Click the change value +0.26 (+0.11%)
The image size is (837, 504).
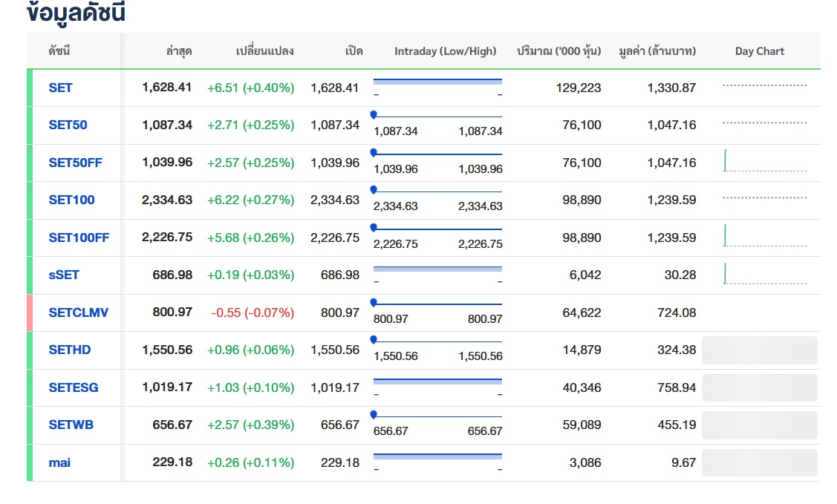(x=251, y=463)
